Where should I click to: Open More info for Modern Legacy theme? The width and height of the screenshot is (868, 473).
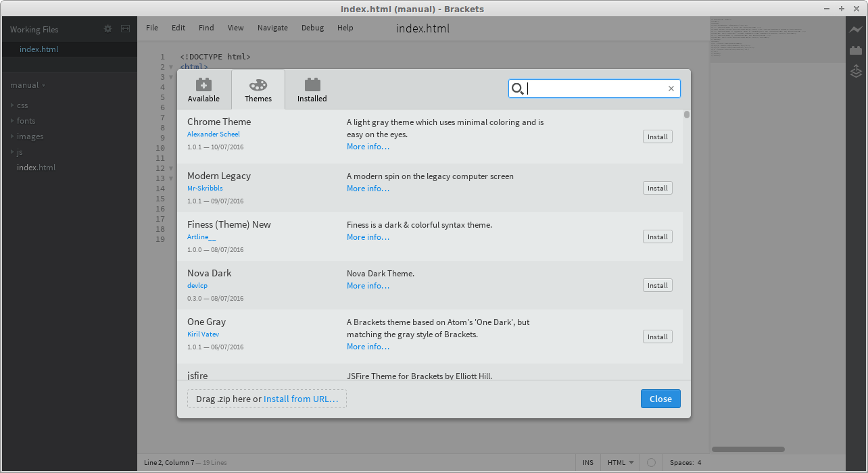click(367, 188)
